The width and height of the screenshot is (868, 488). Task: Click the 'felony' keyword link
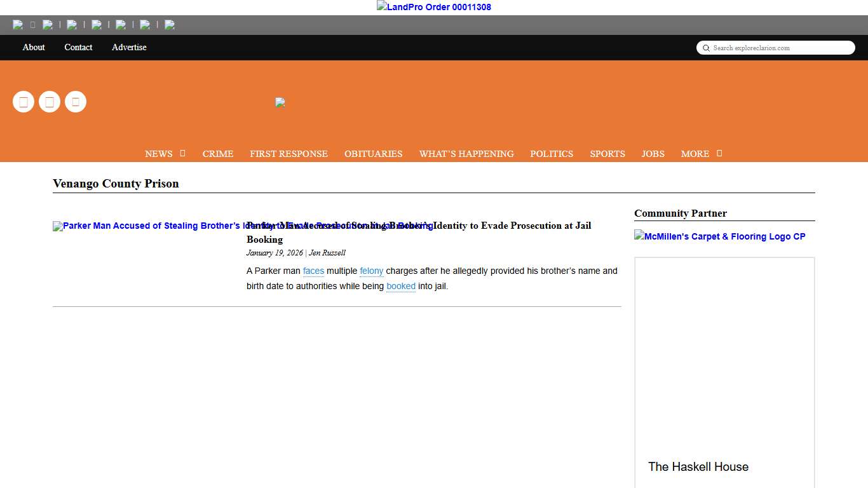(x=371, y=271)
